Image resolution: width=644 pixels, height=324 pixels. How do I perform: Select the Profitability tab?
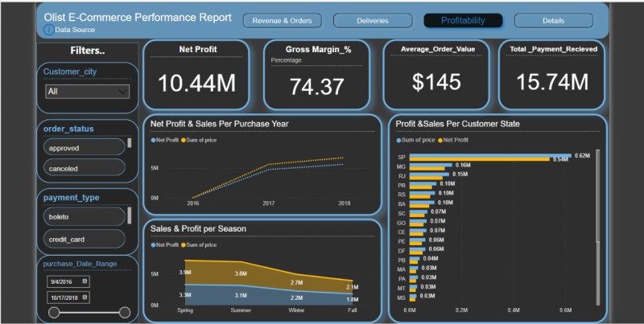[463, 21]
